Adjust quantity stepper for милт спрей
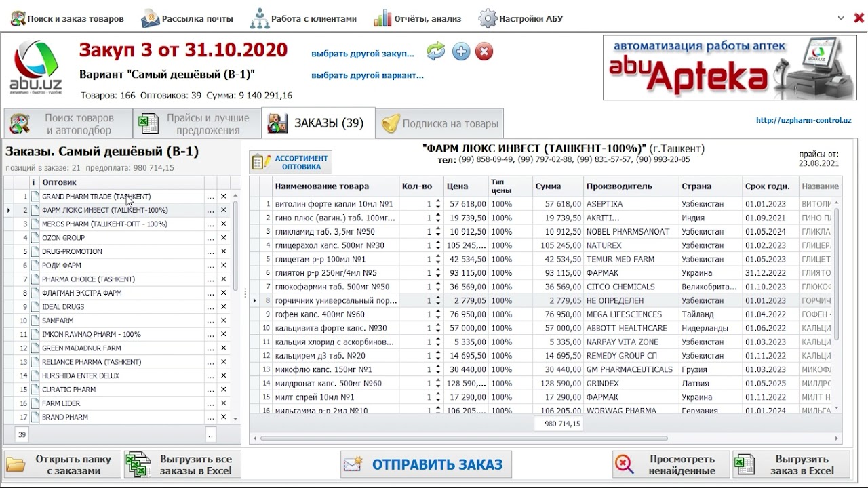Viewport: 868px width, 488px height. (x=437, y=397)
